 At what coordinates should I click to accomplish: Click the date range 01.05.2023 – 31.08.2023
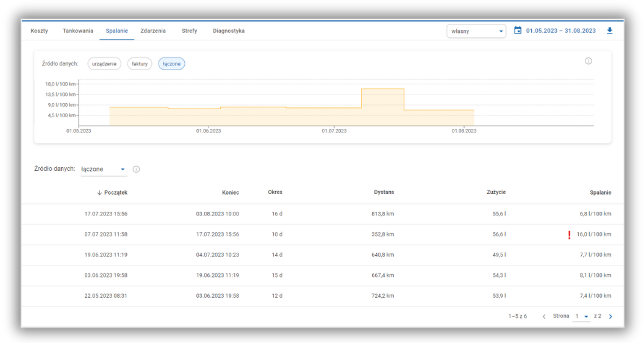click(560, 31)
